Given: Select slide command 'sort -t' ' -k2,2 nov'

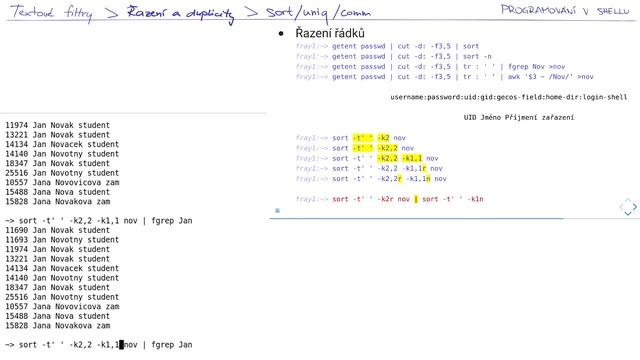Looking at the screenshot, I should [x=373, y=148].
